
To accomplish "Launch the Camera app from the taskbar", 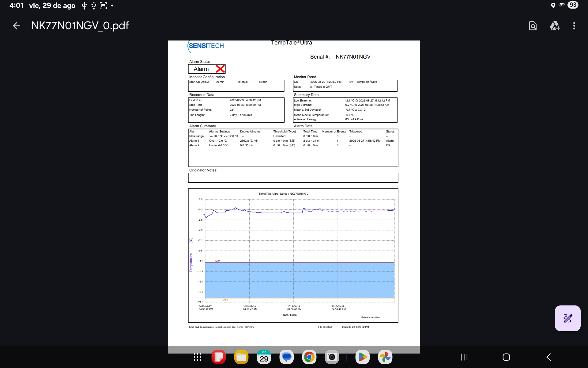I will 332,357.
